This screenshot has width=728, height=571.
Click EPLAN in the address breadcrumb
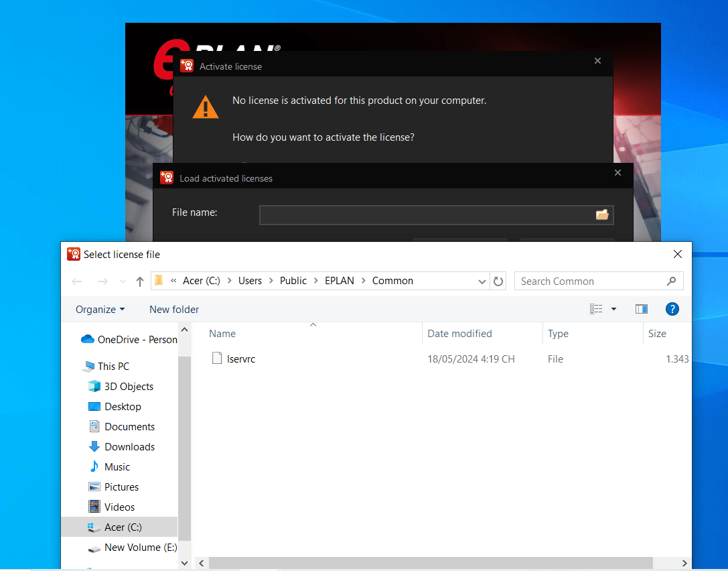click(x=339, y=281)
